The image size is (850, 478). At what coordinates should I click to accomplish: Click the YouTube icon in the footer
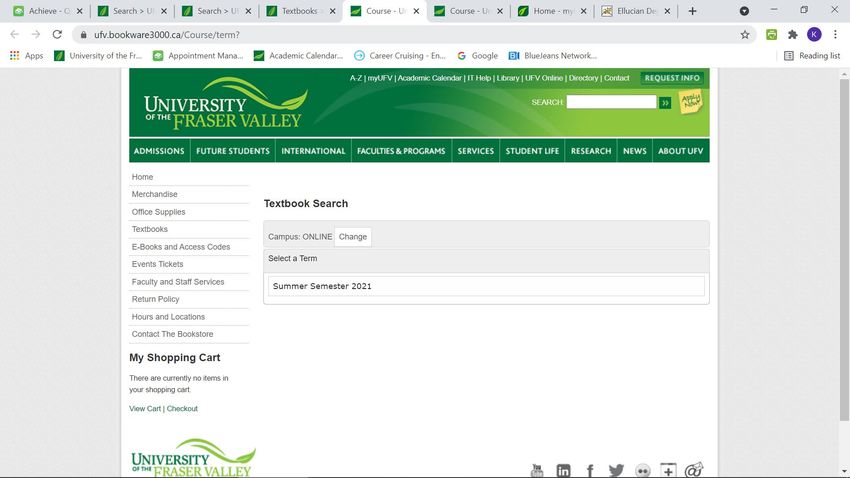[537, 470]
